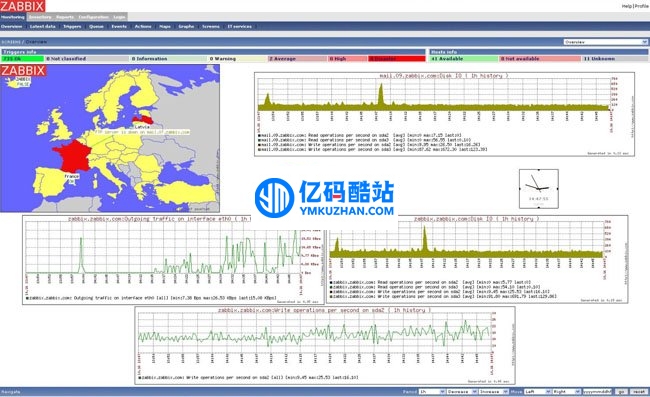
Task: Expand the Overview screen selector dropdown
Action: [x=605, y=42]
